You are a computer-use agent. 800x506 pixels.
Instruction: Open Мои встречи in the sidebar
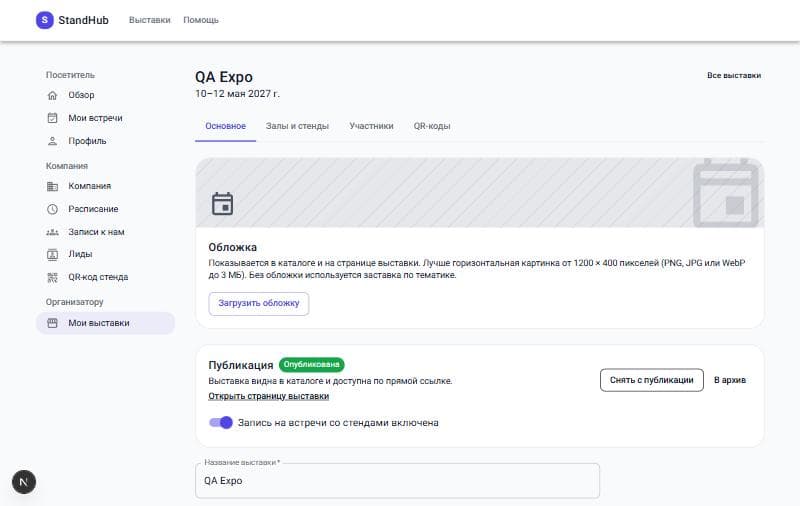(x=105, y=118)
